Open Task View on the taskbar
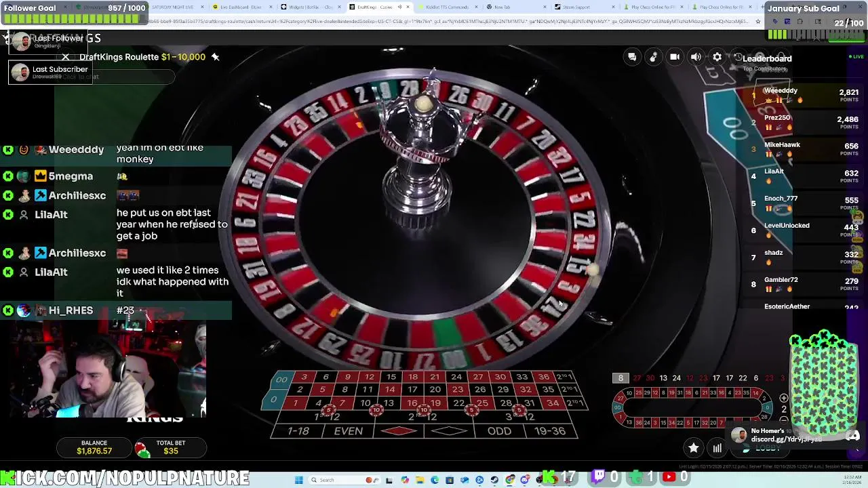 pyautogui.click(x=389, y=480)
